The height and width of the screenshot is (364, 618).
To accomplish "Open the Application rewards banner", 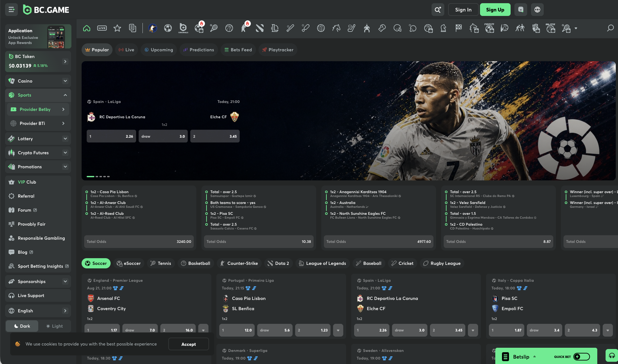I will (x=38, y=36).
